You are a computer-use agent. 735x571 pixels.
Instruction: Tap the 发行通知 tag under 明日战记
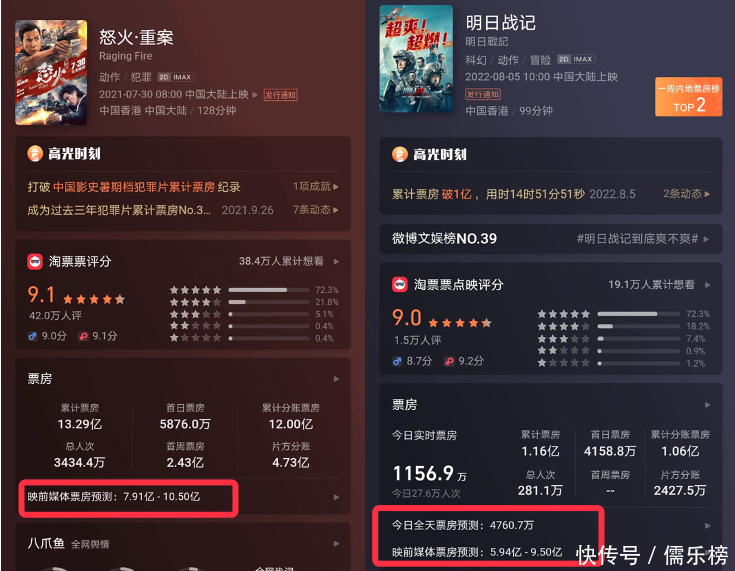point(482,94)
